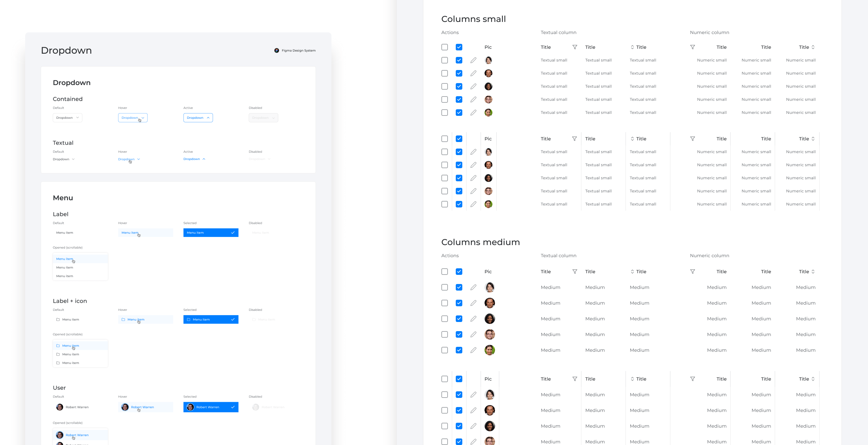Select Robert Warren in the Selected user state
The height and width of the screenshot is (445, 868).
[x=211, y=407]
